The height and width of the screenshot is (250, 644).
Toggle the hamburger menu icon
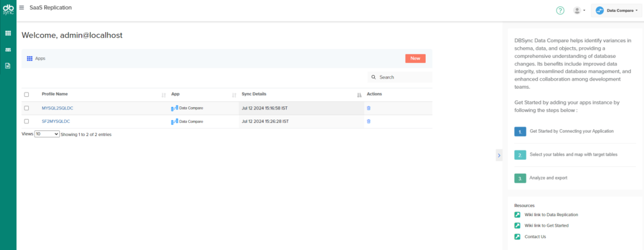pos(22,8)
